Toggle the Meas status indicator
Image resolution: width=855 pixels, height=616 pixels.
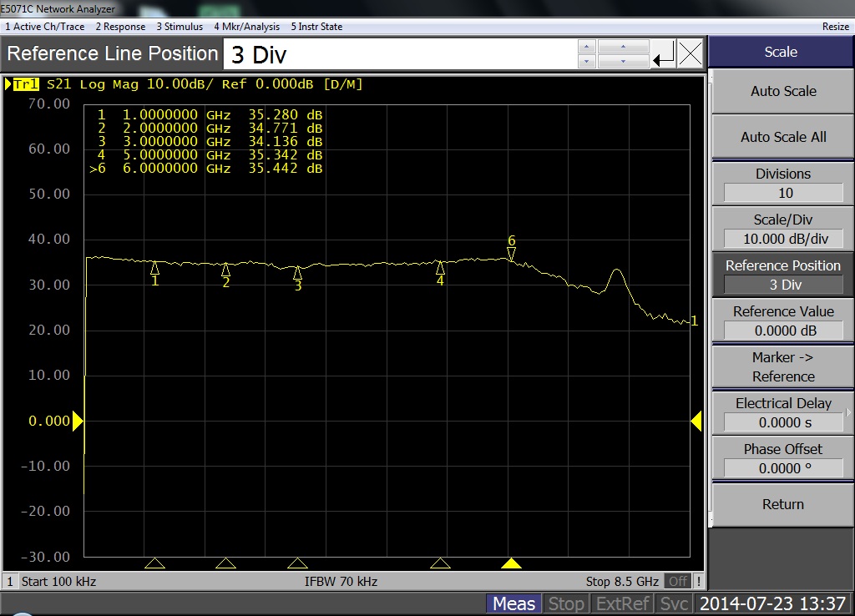coord(514,603)
